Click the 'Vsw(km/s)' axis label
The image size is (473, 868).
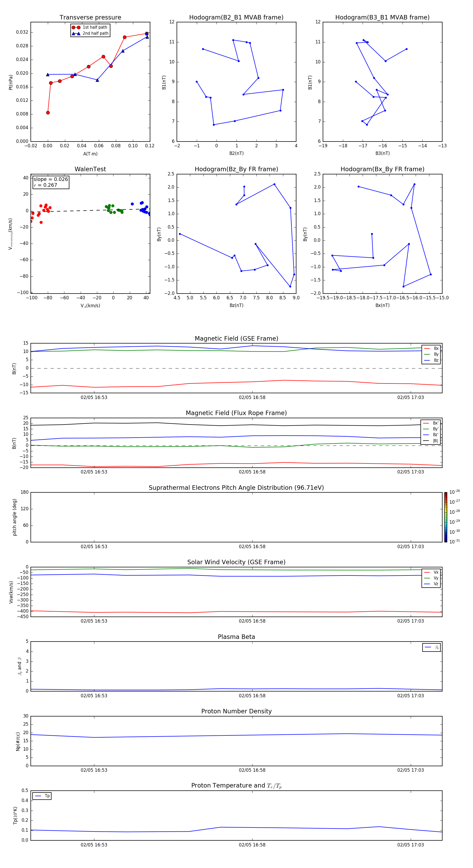pos(11,592)
